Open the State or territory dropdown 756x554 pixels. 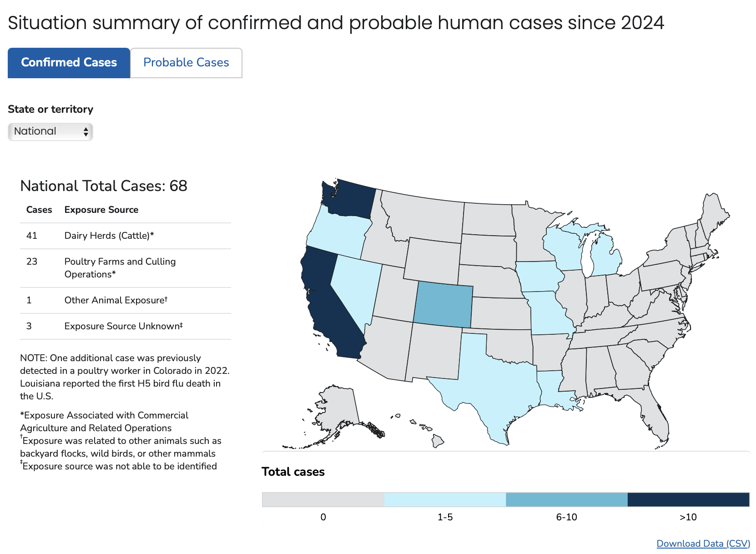click(50, 131)
